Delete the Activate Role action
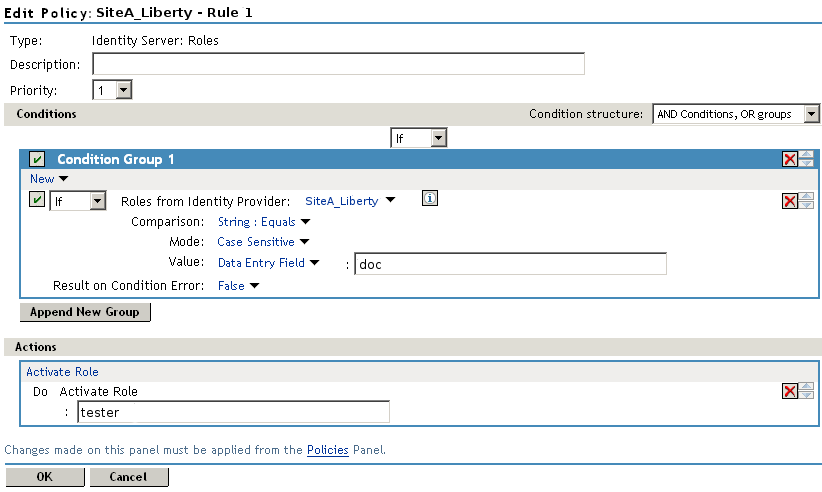The image size is (822, 492). tap(789, 391)
